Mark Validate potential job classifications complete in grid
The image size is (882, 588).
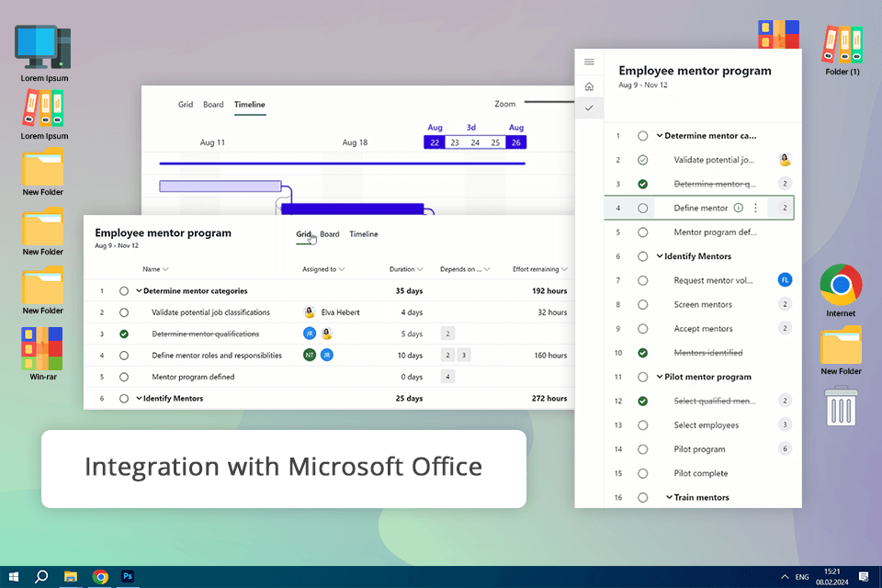point(124,312)
